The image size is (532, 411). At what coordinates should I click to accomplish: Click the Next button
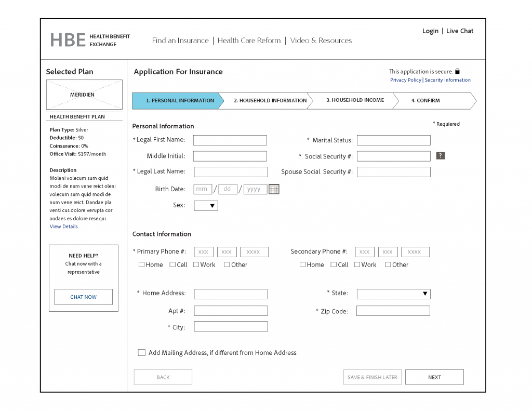click(x=434, y=377)
